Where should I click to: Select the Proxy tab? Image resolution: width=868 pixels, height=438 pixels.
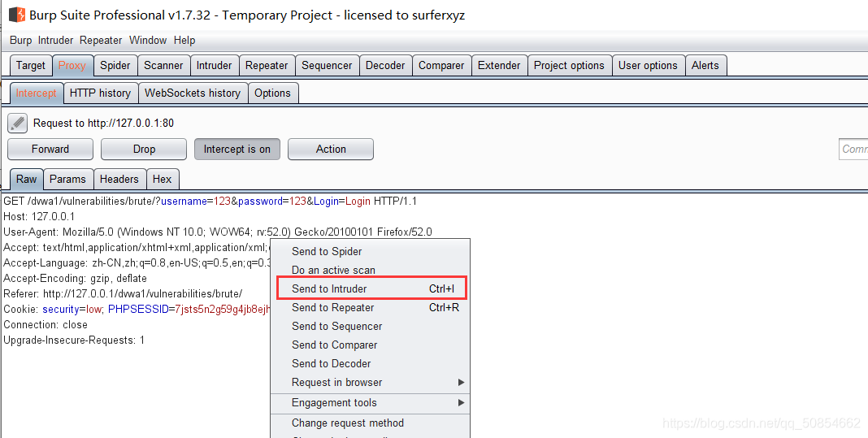coord(72,65)
